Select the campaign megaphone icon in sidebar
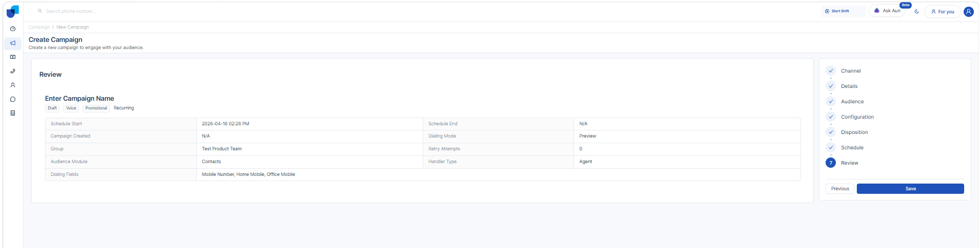The image size is (980, 248). click(x=13, y=43)
